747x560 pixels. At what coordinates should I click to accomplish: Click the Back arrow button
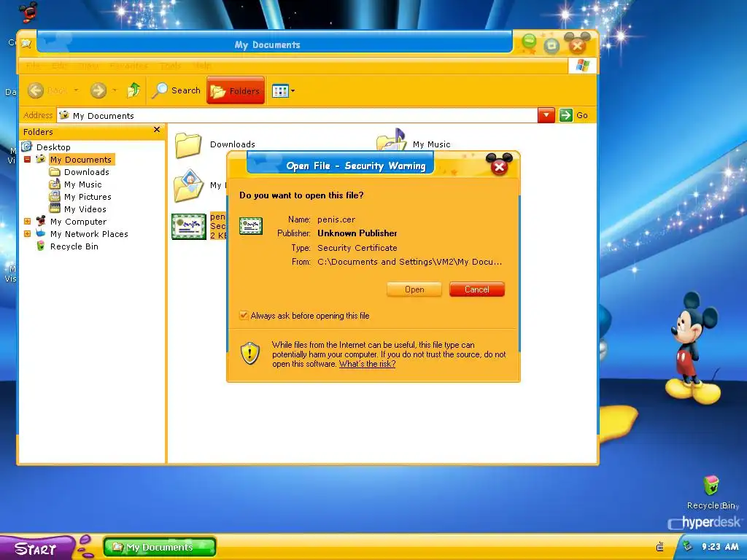(x=36, y=90)
